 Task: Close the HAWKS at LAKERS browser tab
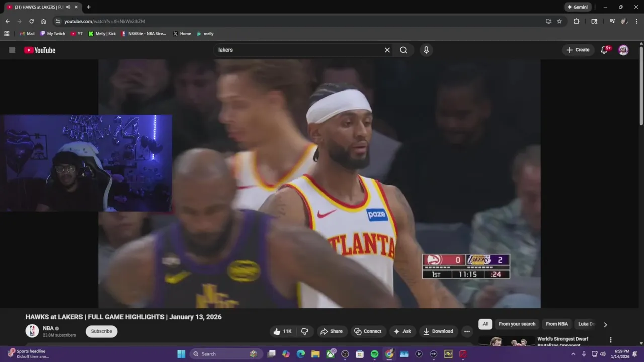[76, 7]
